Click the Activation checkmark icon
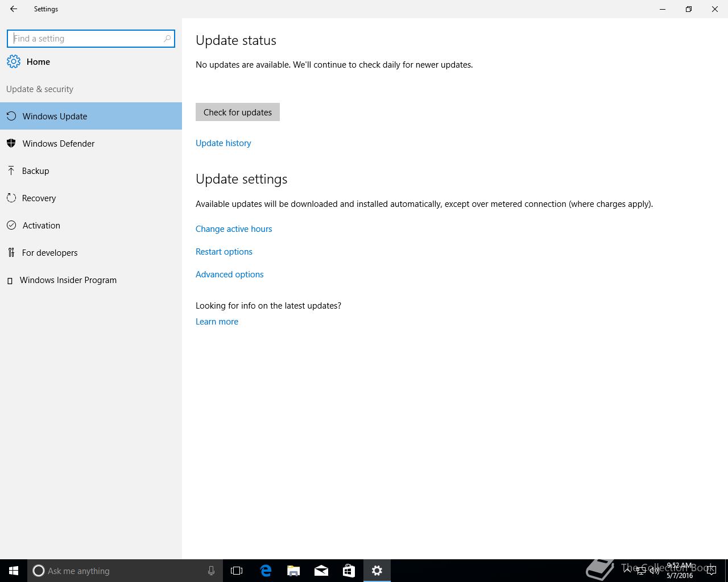The width and height of the screenshot is (728, 582). (x=11, y=225)
